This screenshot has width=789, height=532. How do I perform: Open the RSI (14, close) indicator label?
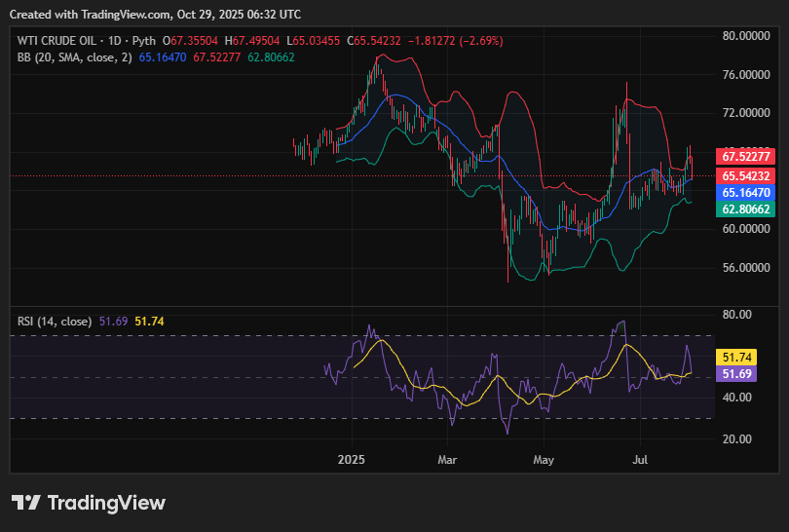pyautogui.click(x=55, y=321)
